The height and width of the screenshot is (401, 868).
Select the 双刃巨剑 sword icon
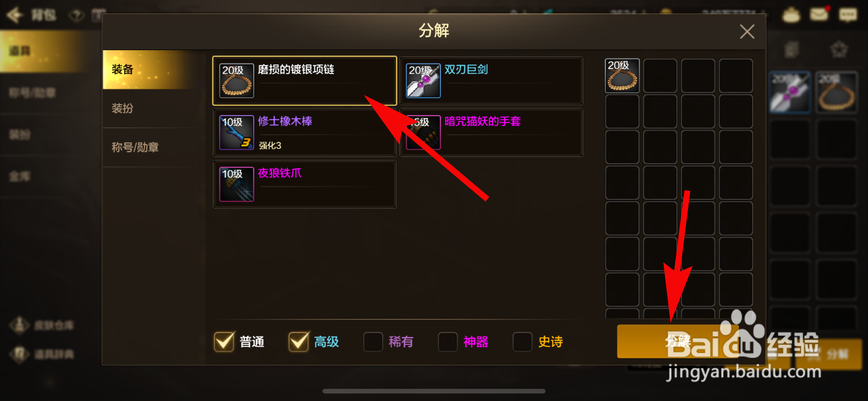click(423, 81)
